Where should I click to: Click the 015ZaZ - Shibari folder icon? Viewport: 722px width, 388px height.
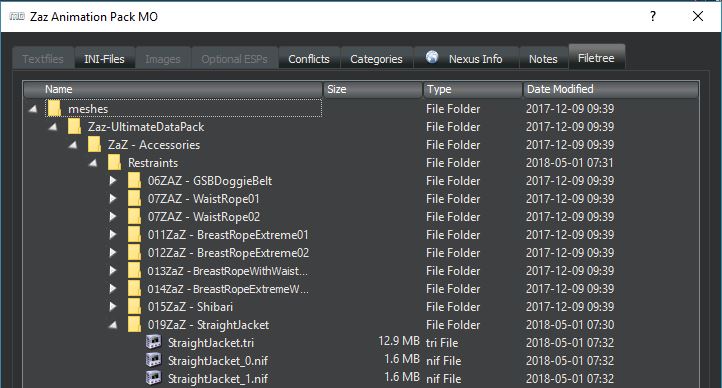point(134,306)
